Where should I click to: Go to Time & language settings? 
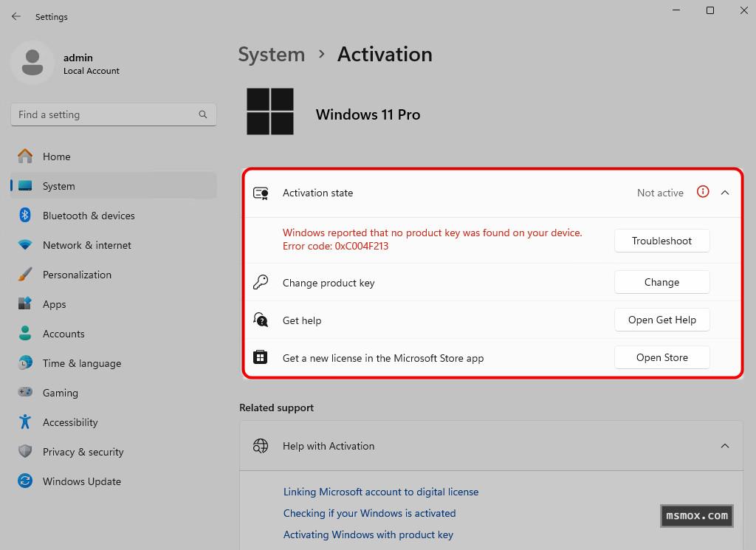click(x=81, y=363)
